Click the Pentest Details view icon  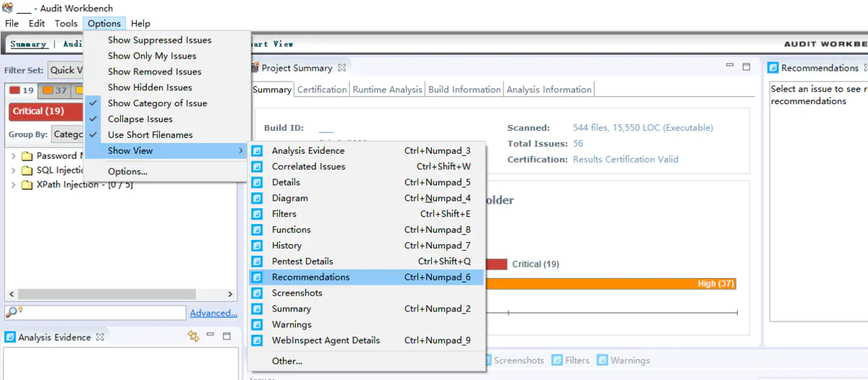pyautogui.click(x=257, y=262)
